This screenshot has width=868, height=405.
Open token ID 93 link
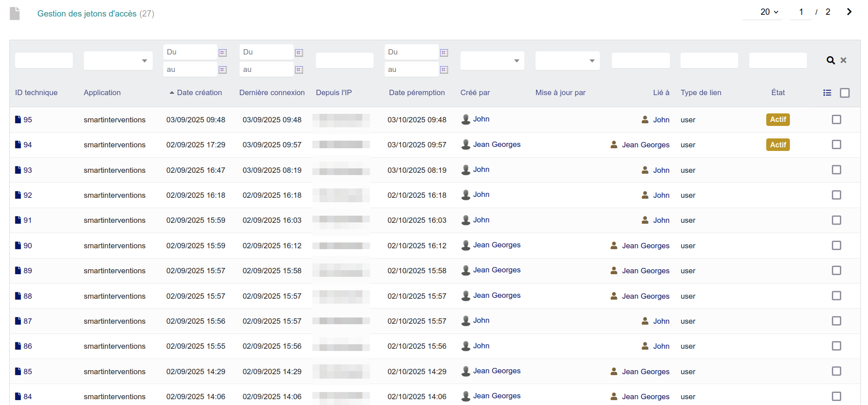pyautogui.click(x=28, y=170)
